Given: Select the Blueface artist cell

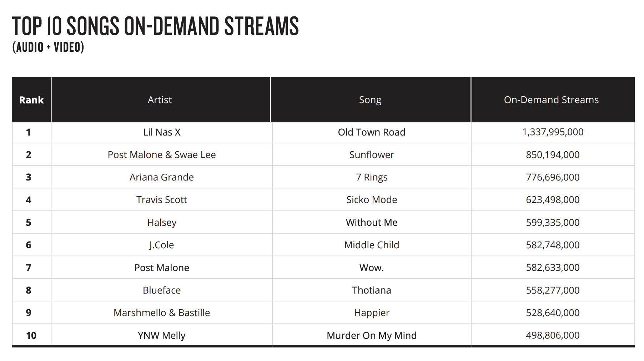Looking at the screenshot, I should pos(162,290).
